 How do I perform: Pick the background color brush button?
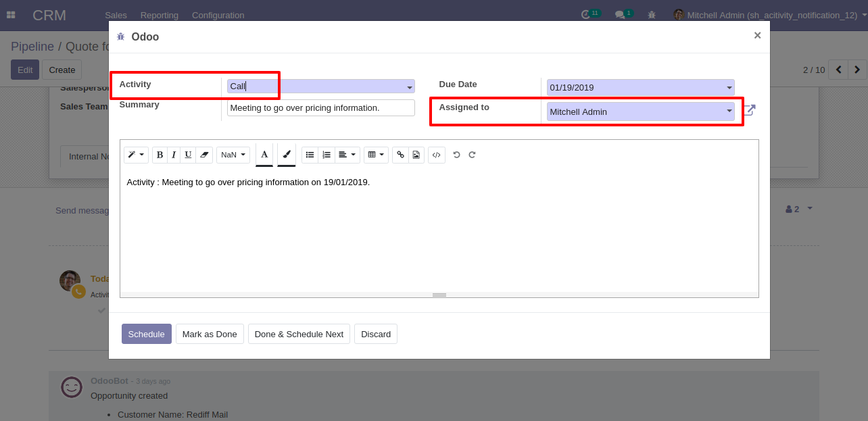pyautogui.click(x=287, y=155)
